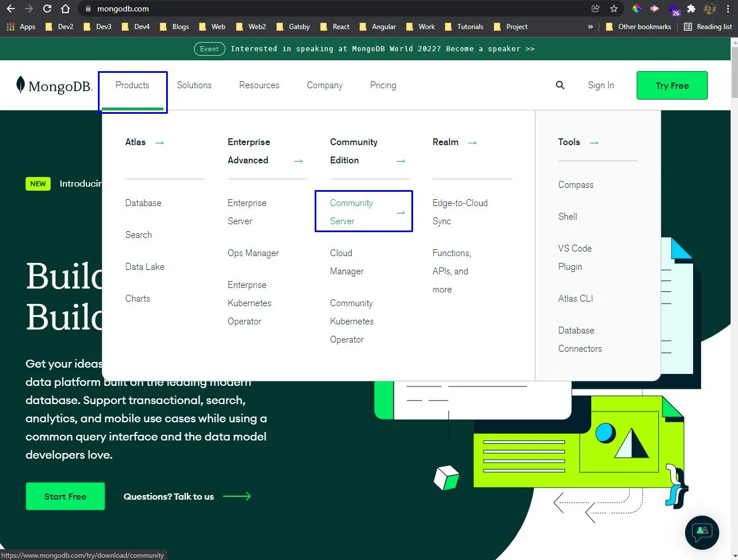The width and height of the screenshot is (738, 560).
Task: Open Other bookmarks folder
Action: pyautogui.click(x=638, y=27)
